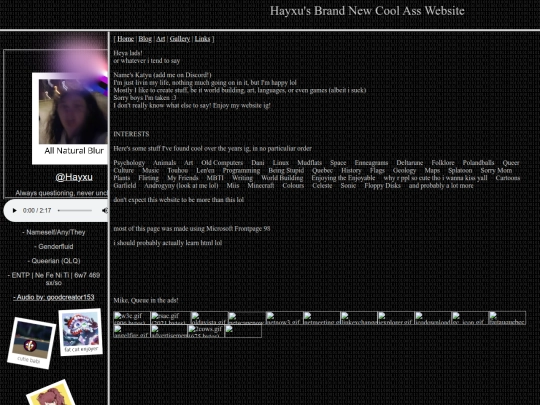Click the Floppy Disks interest word
The width and height of the screenshot is (540, 405).
383,186
